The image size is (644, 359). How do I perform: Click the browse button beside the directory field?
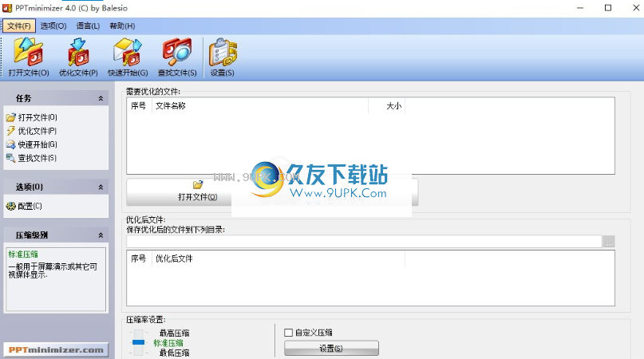tap(609, 242)
